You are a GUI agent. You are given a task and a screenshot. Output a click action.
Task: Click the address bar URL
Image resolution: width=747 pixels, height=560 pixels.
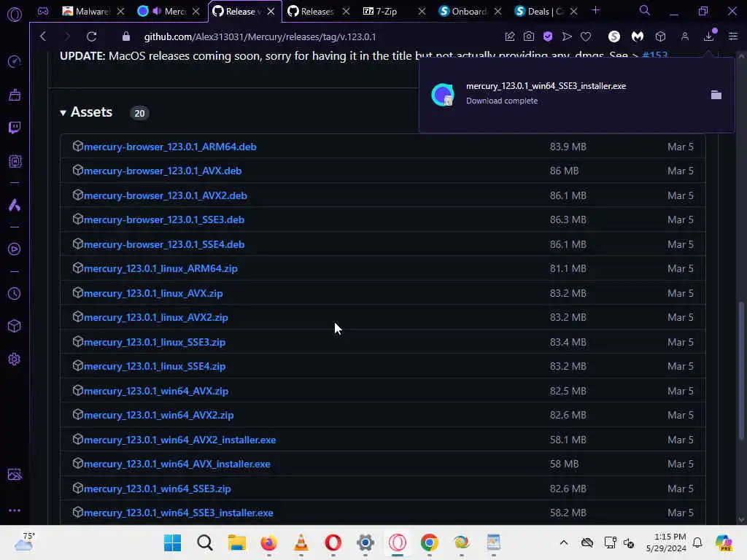click(260, 36)
